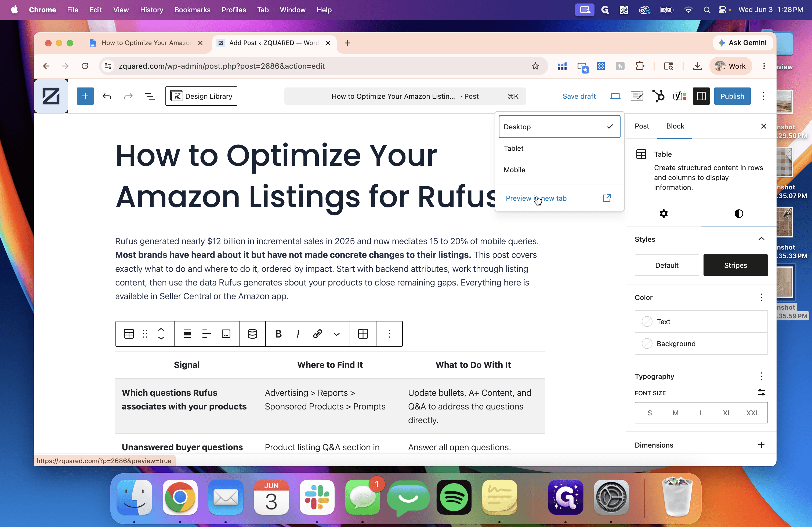Click the Table block type icon
812x527 pixels.
(x=129, y=334)
